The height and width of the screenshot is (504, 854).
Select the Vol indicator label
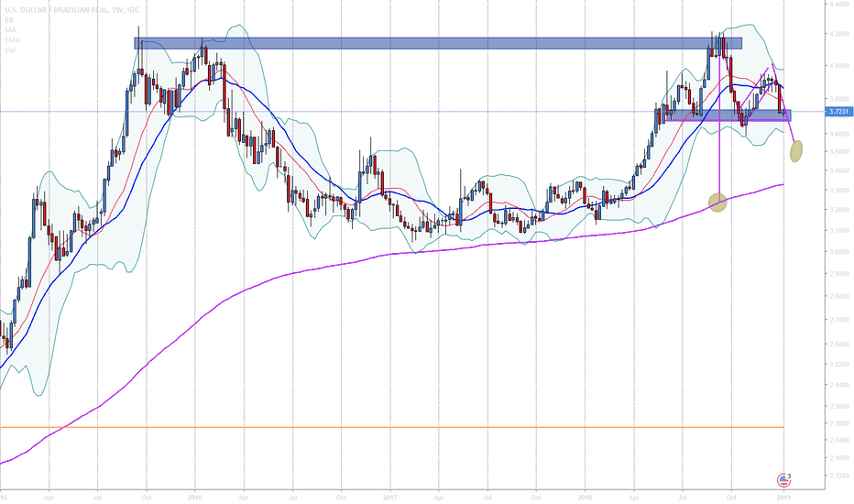pyautogui.click(x=10, y=49)
